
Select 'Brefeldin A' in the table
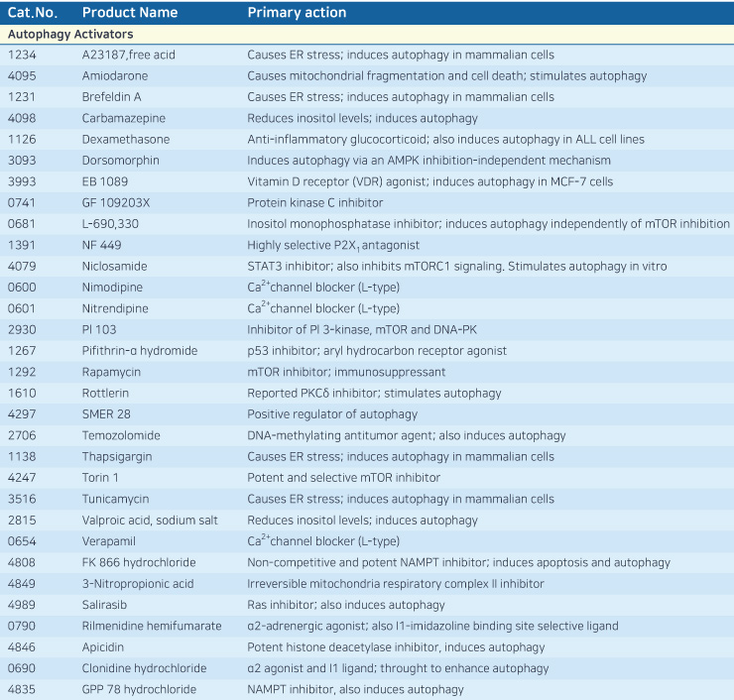(x=112, y=97)
